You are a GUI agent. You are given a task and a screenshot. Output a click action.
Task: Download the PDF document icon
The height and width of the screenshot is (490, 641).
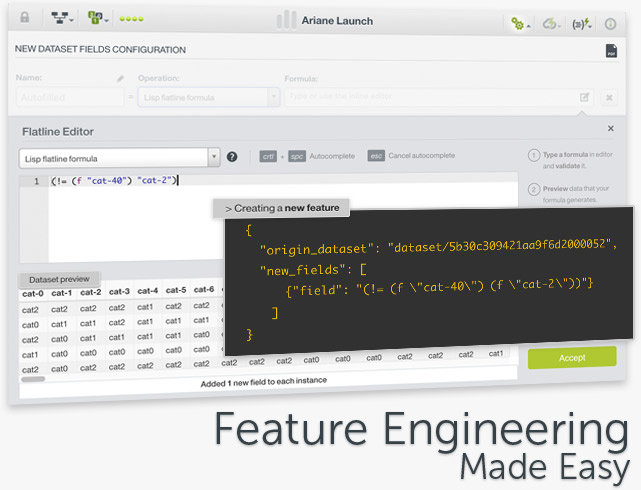610,52
